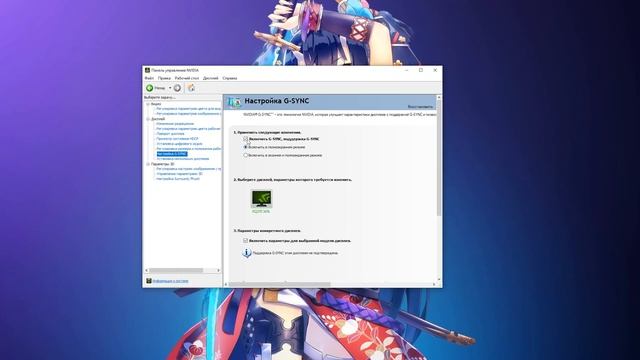This screenshot has width=640, height=360.
Task: Toggle Включить параметры для выбранной модели дисплея
Action: pyautogui.click(x=245, y=241)
